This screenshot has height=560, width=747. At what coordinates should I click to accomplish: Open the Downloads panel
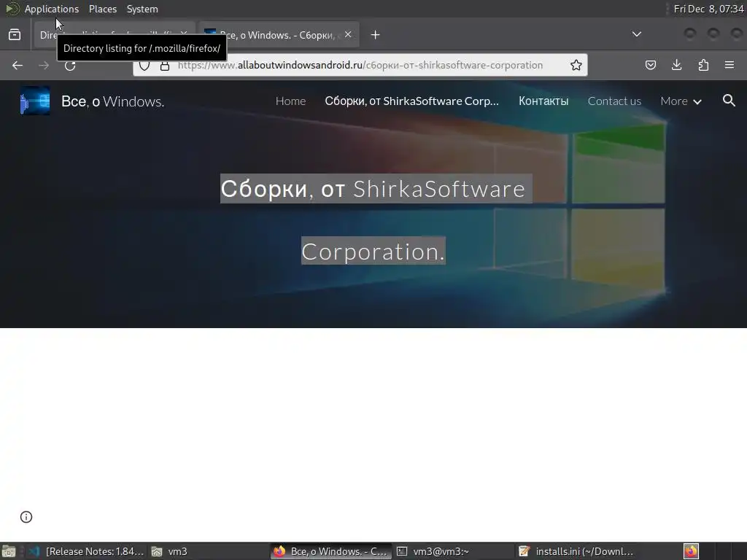[676, 65]
